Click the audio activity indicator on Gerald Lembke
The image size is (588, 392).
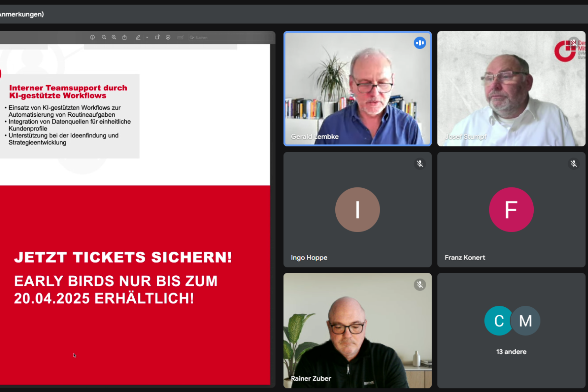coord(420,43)
